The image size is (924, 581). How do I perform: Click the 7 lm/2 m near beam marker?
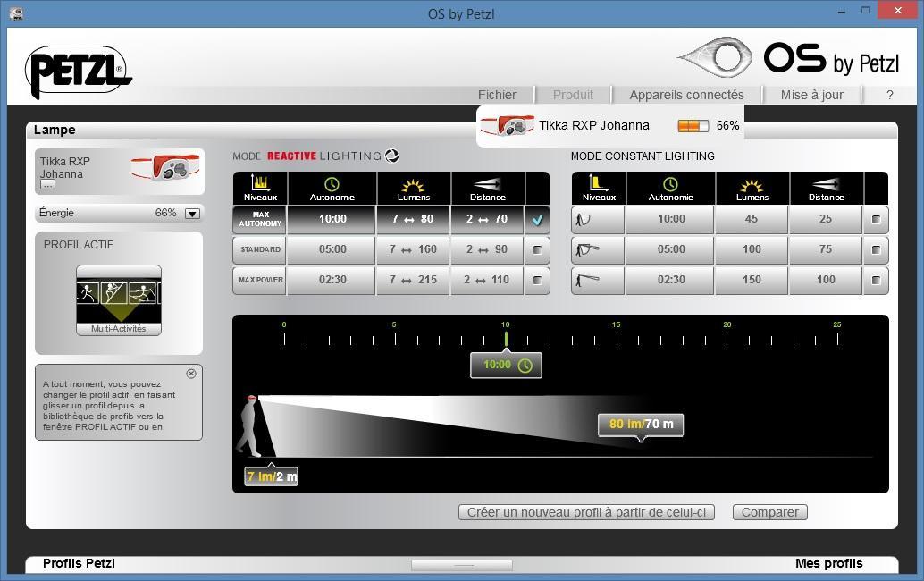[272, 476]
